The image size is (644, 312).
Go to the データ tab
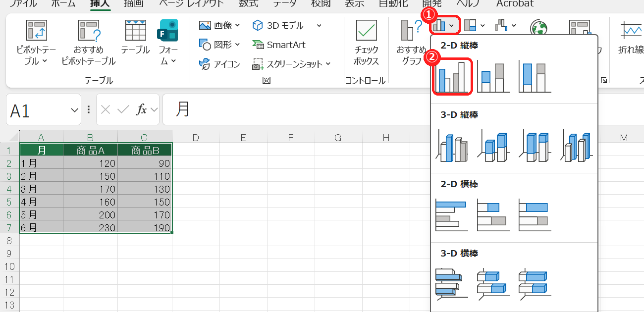coord(285,3)
